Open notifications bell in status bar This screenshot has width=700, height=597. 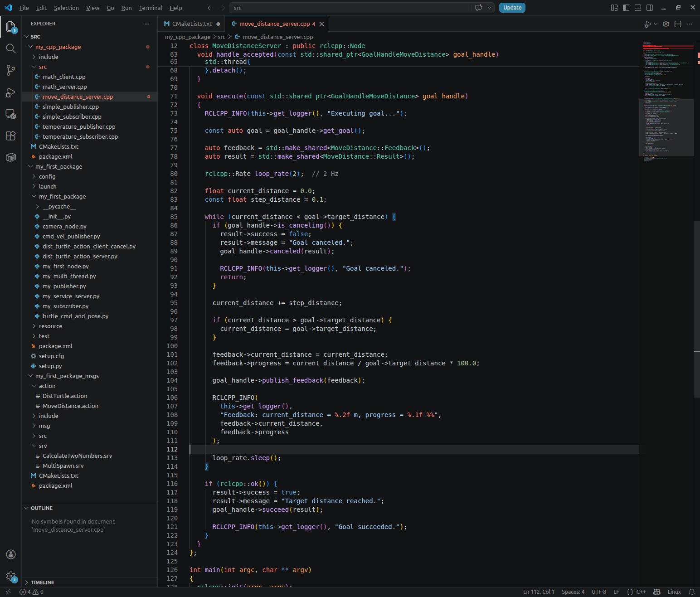pos(692,592)
